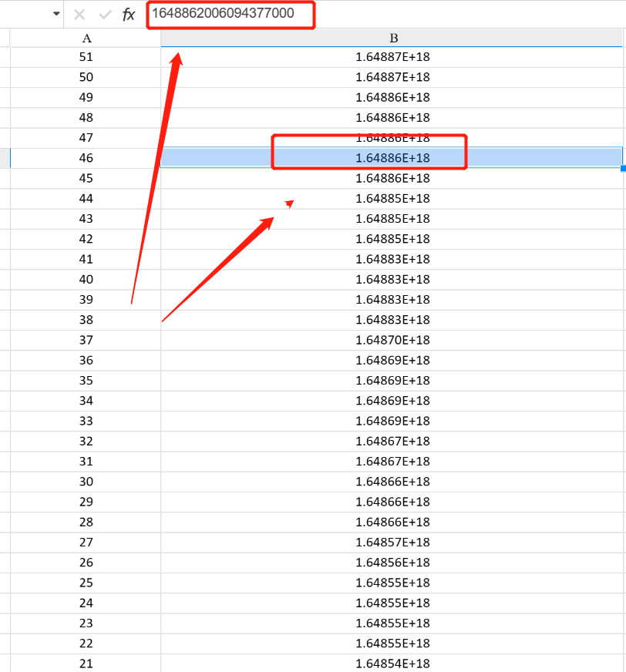Screen dimensions: 626x672
Task: Click the fx insert function icon
Action: [128, 14]
